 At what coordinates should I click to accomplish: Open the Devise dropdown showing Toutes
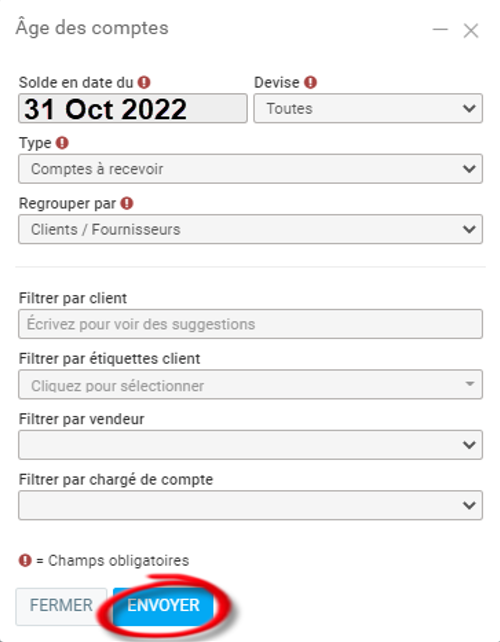pyautogui.click(x=368, y=109)
